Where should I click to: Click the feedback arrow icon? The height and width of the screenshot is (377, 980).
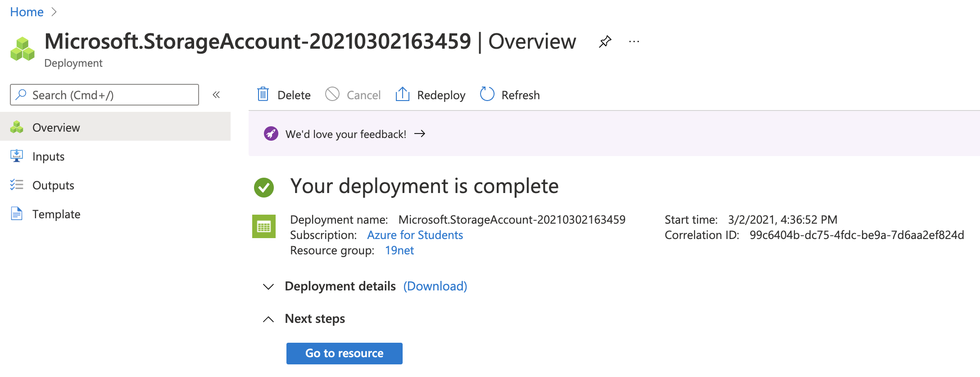[x=420, y=133]
